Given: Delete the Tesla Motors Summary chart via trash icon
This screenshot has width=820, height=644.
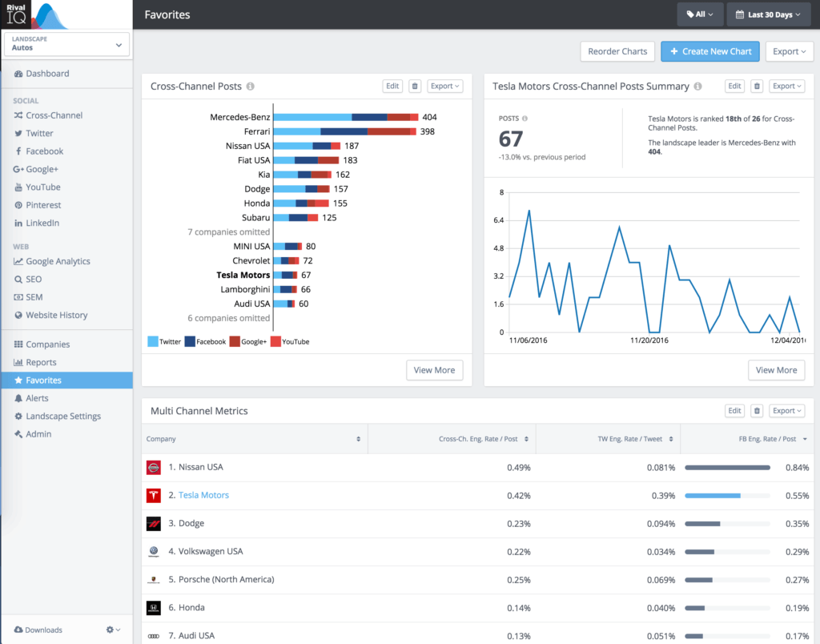Looking at the screenshot, I should pos(757,87).
